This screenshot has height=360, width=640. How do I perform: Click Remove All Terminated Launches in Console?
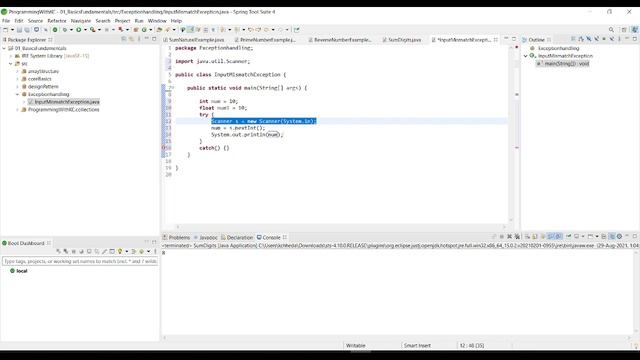click(517, 237)
